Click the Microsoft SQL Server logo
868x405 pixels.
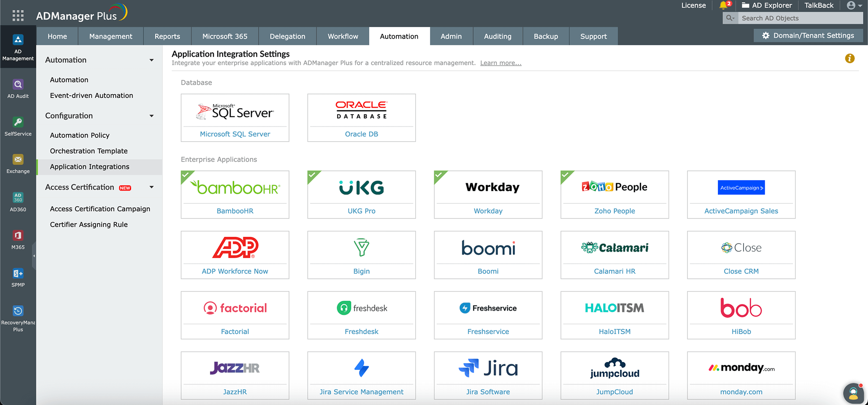click(235, 111)
